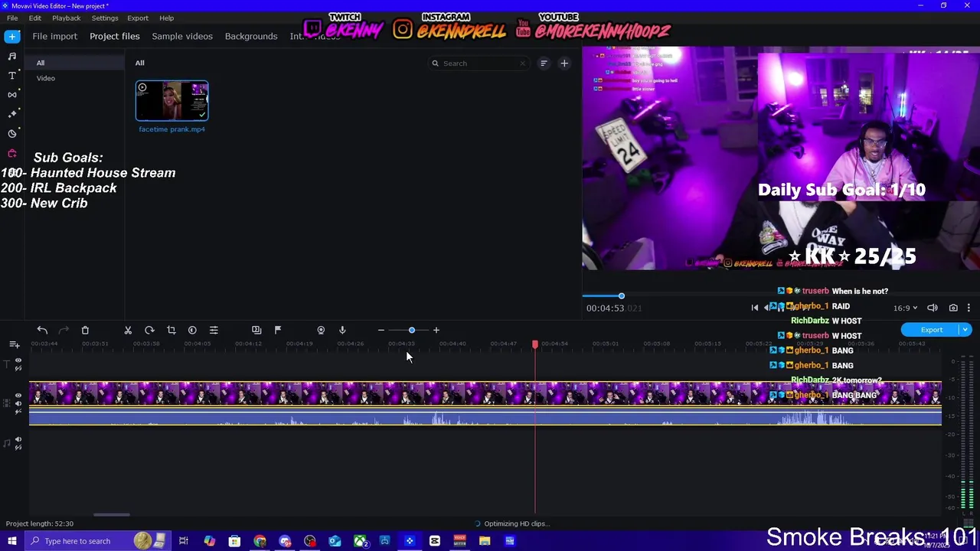This screenshot has height=551, width=980.
Task: Click the add files plus beside search
Action: click(564, 64)
